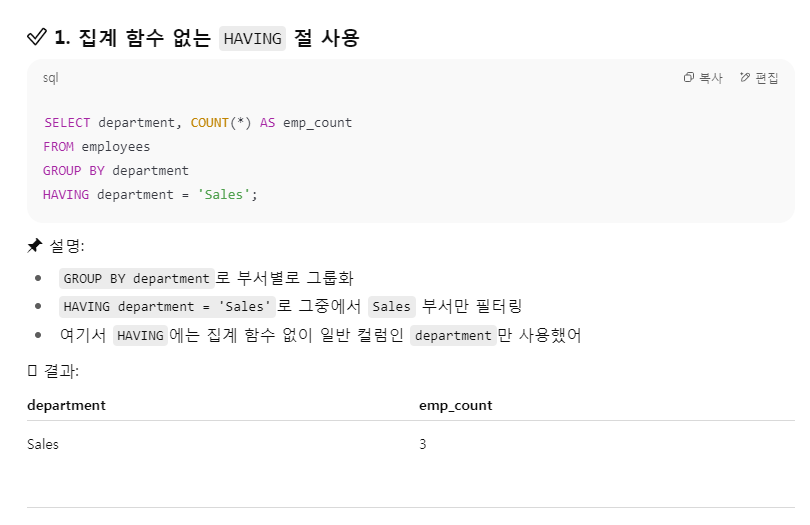810x525 pixels.
Task: Click the Sales inline code chip in bullet
Action: (392, 306)
